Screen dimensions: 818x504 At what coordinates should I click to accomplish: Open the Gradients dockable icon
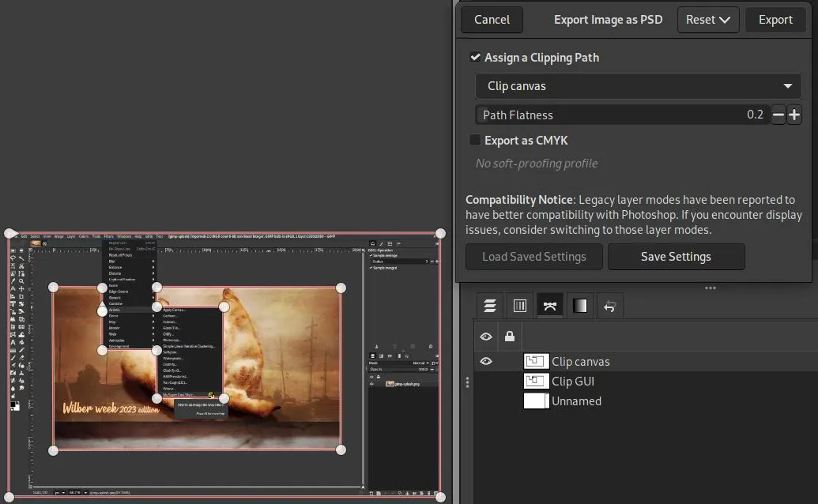click(x=580, y=305)
